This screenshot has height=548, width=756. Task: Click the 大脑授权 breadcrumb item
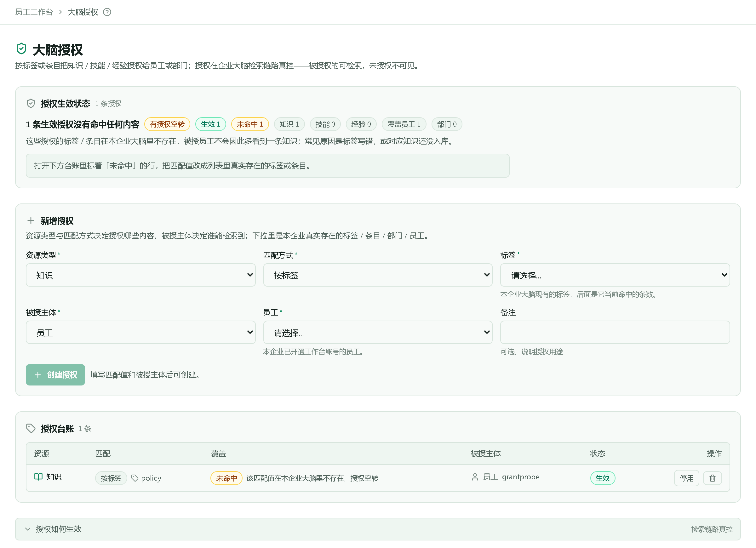tap(83, 12)
